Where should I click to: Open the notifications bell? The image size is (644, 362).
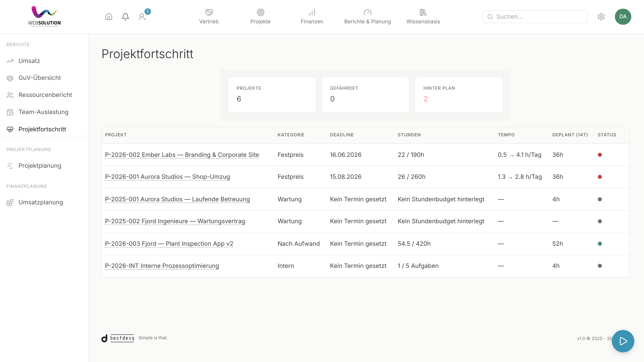click(125, 17)
